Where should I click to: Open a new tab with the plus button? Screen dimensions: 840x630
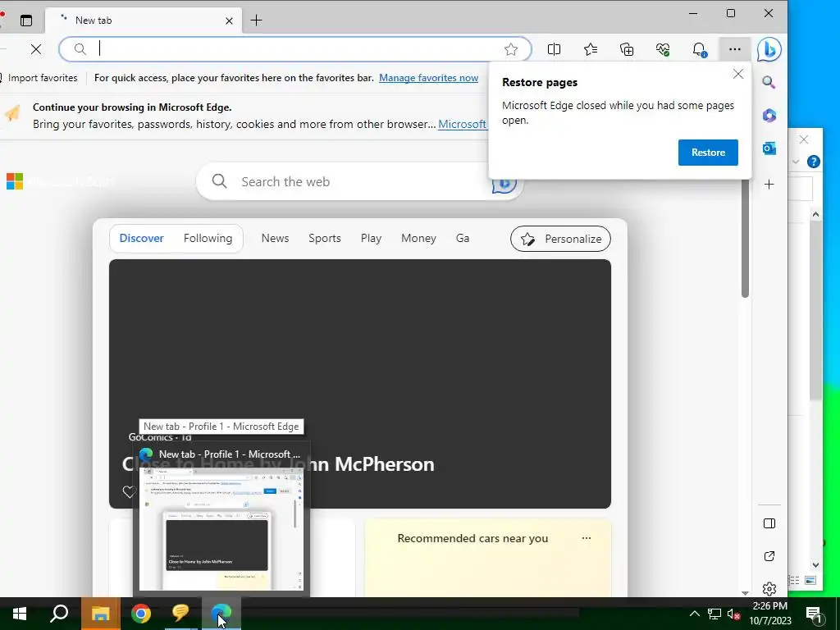[256, 21]
